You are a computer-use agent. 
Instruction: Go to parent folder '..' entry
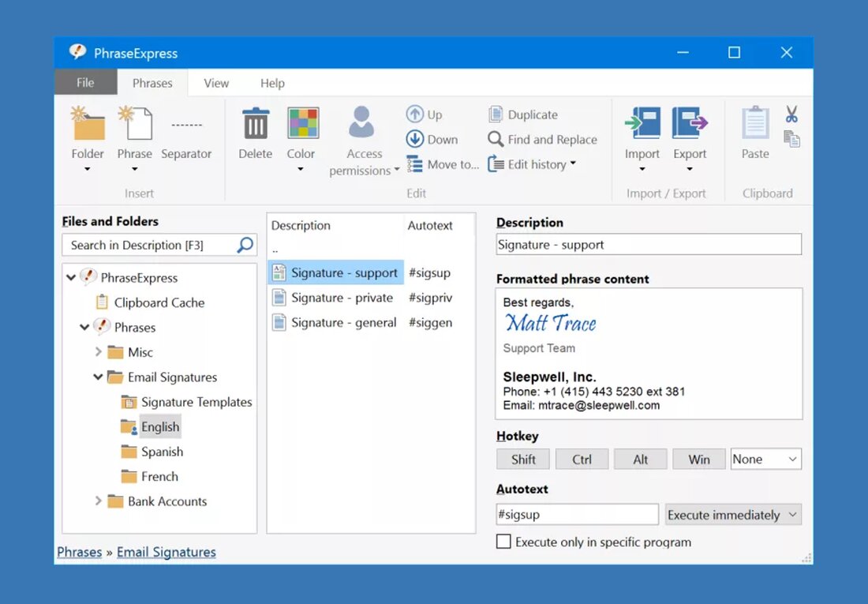click(x=275, y=249)
